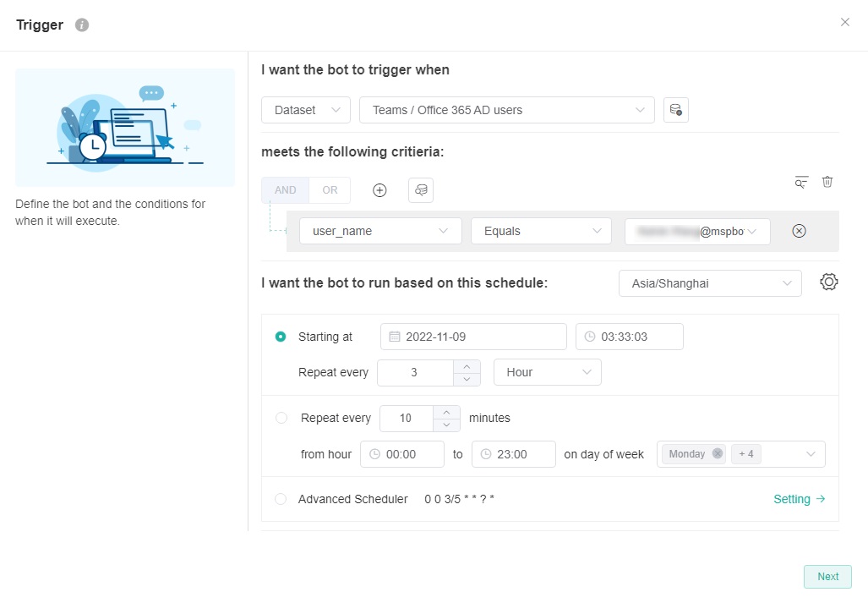Open the Dataset type dropdown
The height and width of the screenshot is (603, 868).
click(305, 109)
